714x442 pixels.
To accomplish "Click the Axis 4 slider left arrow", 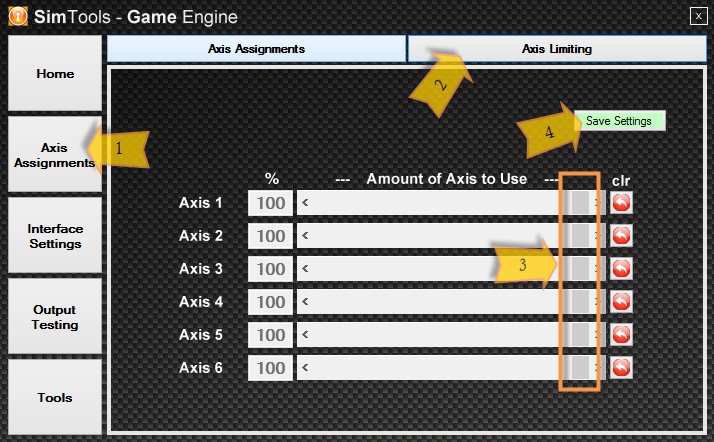I will pos(305,301).
